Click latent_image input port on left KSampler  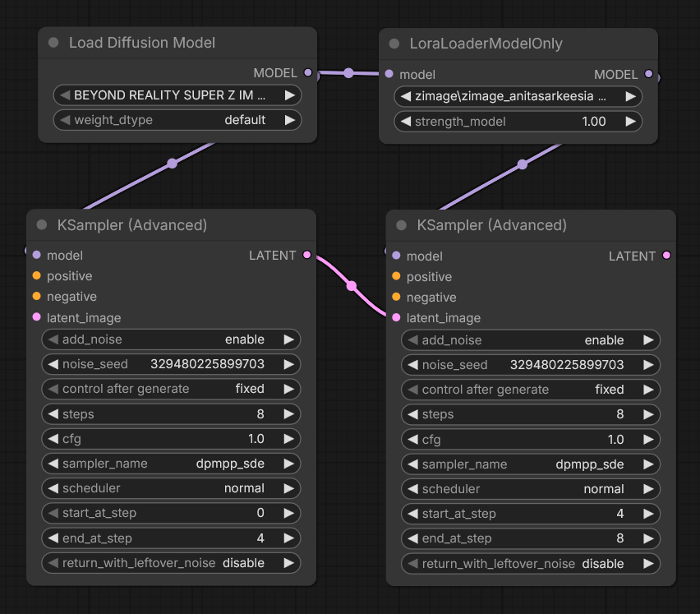pos(37,317)
